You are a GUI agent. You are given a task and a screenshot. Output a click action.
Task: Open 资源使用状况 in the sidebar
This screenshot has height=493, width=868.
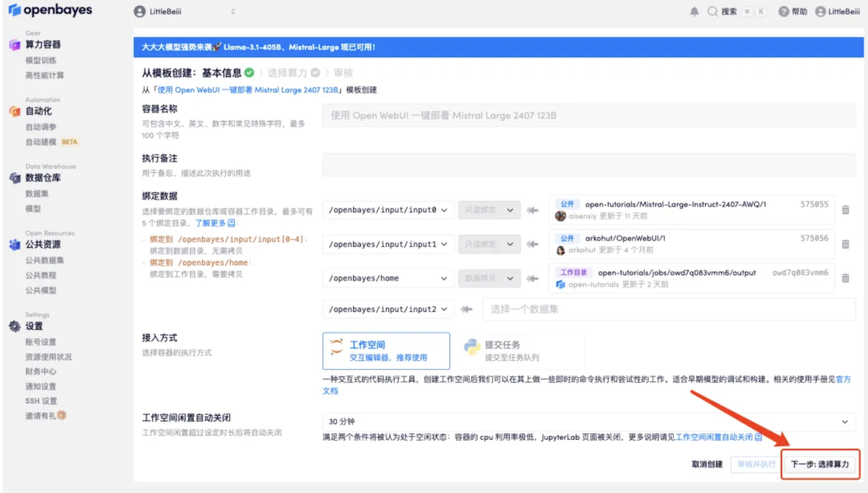(49, 357)
